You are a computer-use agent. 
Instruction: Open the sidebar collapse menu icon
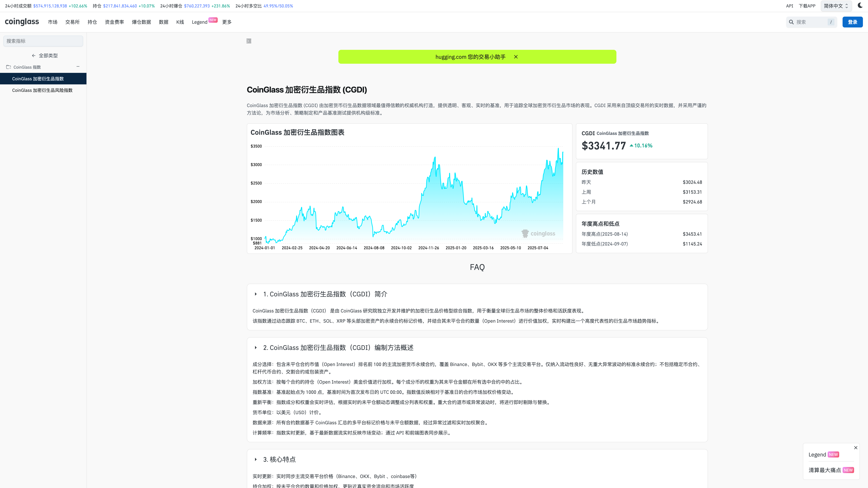tap(249, 41)
